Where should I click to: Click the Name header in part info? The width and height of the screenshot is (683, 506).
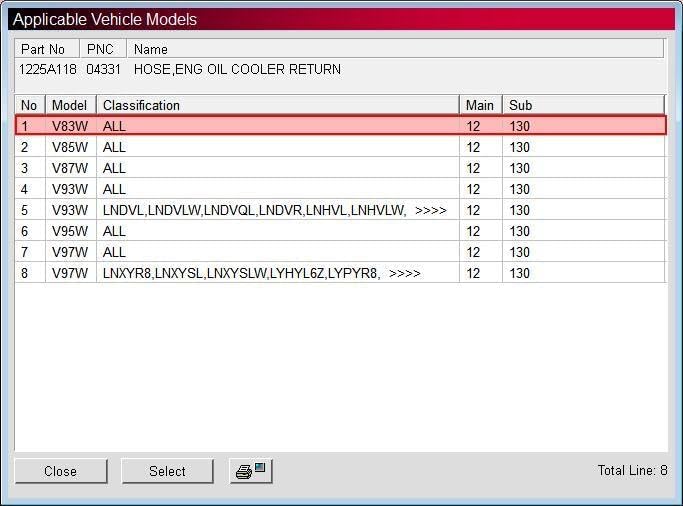[x=395, y=49]
